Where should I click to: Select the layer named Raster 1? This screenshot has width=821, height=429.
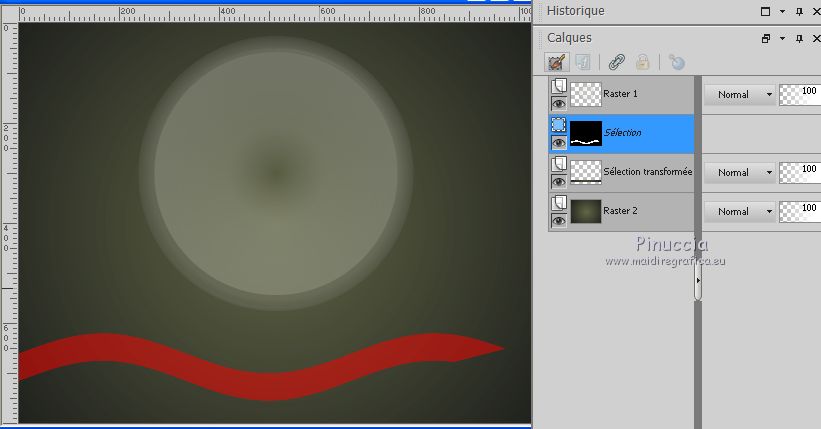click(x=620, y=94)
